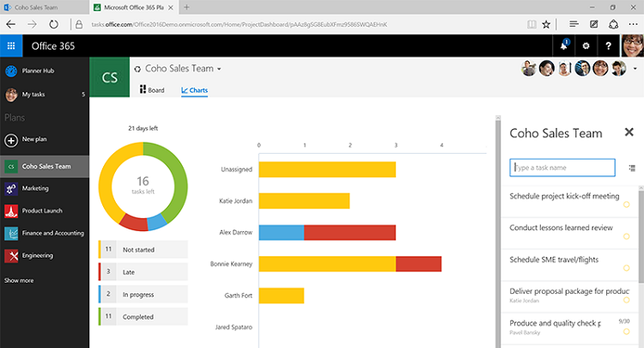Expand the team members dropdown arrow
644x348 pixels.
pyautogui.click(x=635, y=69)
